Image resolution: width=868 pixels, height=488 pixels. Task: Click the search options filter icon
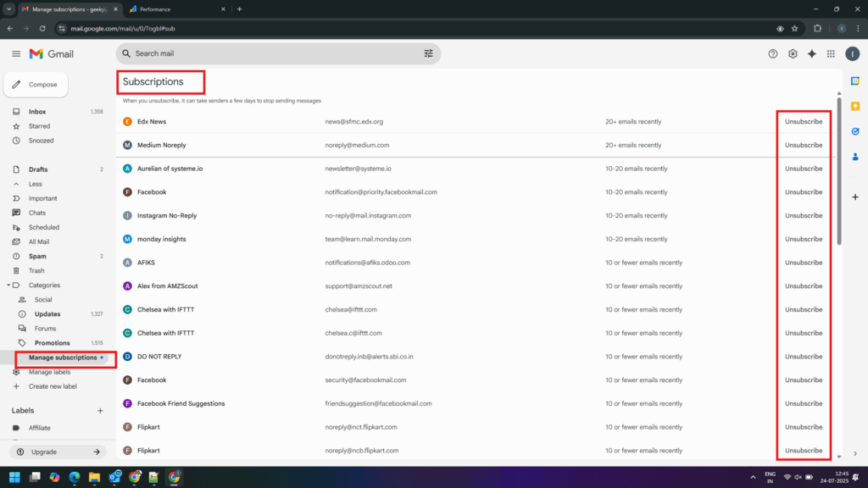(428, 53)
